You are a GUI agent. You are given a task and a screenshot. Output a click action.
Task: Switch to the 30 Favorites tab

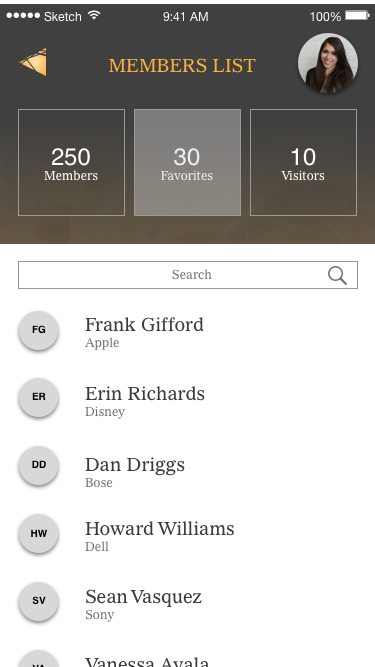pos(188,162)
